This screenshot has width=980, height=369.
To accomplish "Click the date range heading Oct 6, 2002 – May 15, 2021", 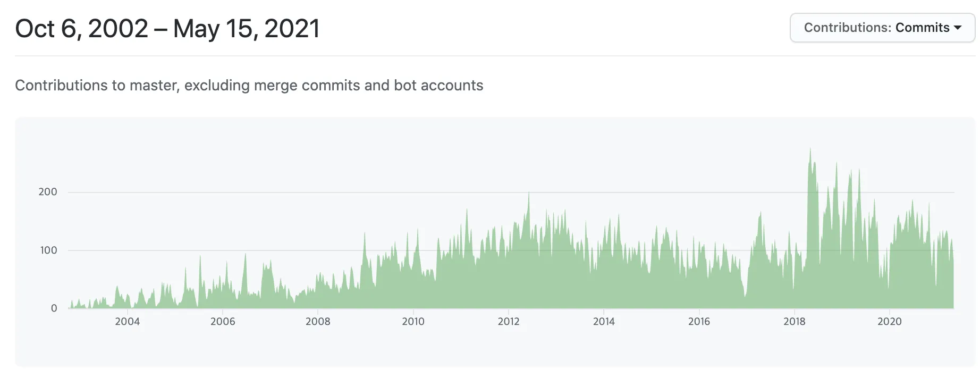I will point(167,29).
